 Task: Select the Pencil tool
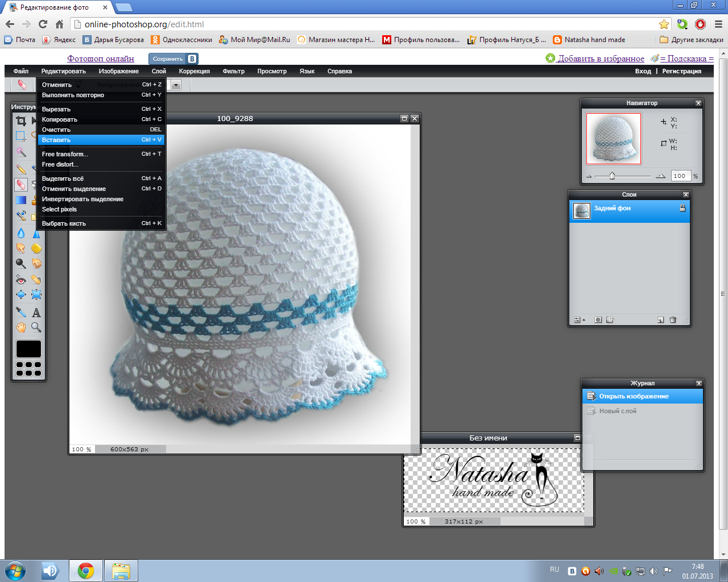coord(21,169)
